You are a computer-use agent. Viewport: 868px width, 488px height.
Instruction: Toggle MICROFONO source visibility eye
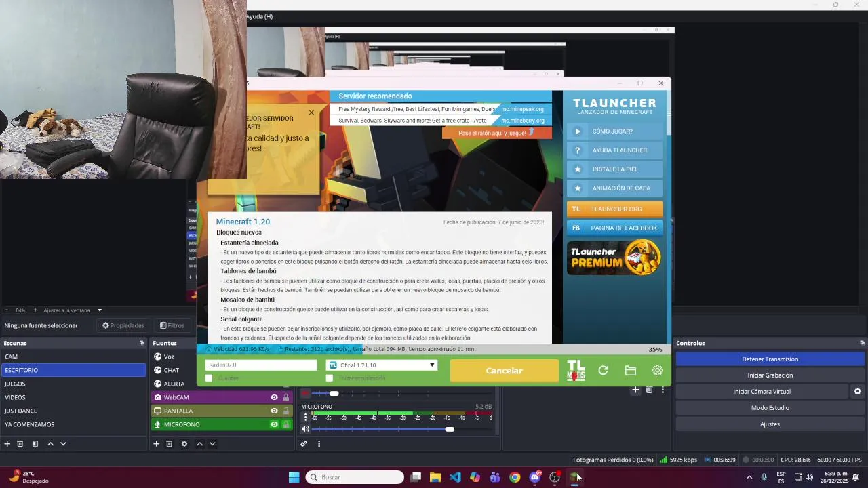pyautogui.click(x=274, y=424)
